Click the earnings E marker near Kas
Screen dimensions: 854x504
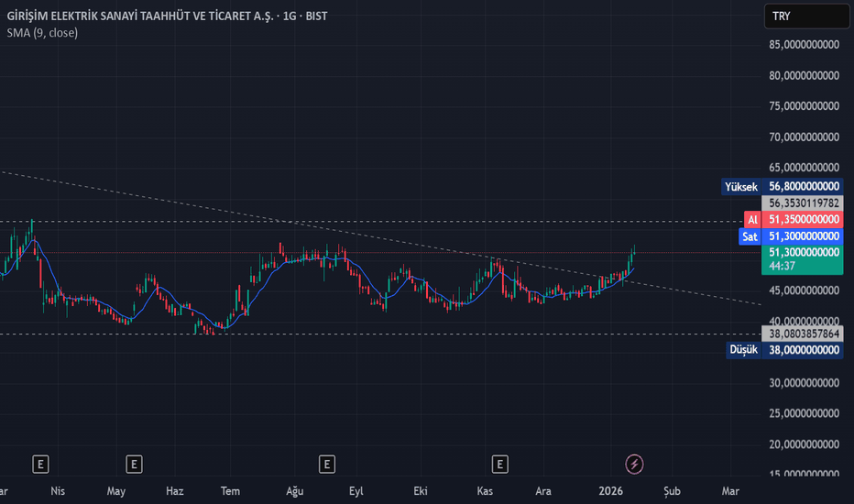[x=500, y=465]
